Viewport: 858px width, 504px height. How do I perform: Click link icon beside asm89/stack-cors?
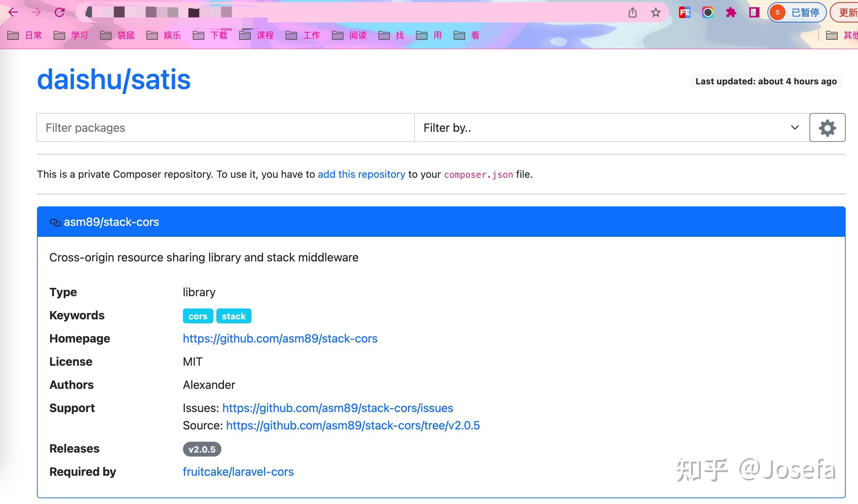pos(55,222)
